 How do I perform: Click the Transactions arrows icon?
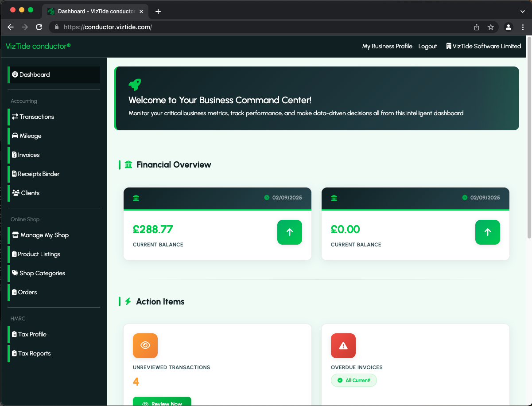pos(15,117)
